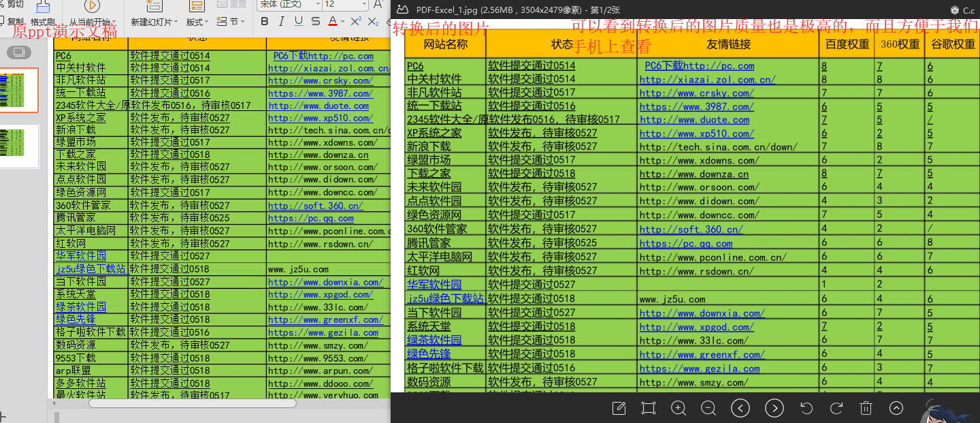Toggle bold formatting
980x423 pixels.
click(264, 21)
